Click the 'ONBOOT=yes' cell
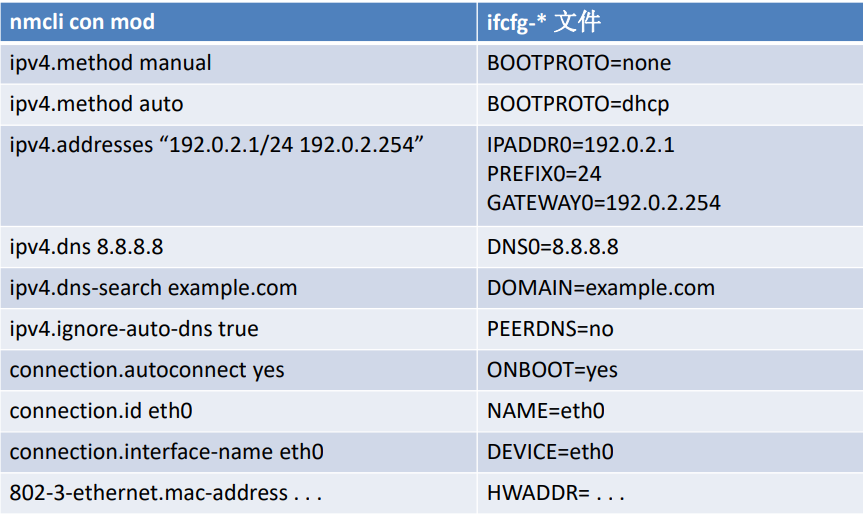Screen dimensions: 863x515 tap(670, 370)
